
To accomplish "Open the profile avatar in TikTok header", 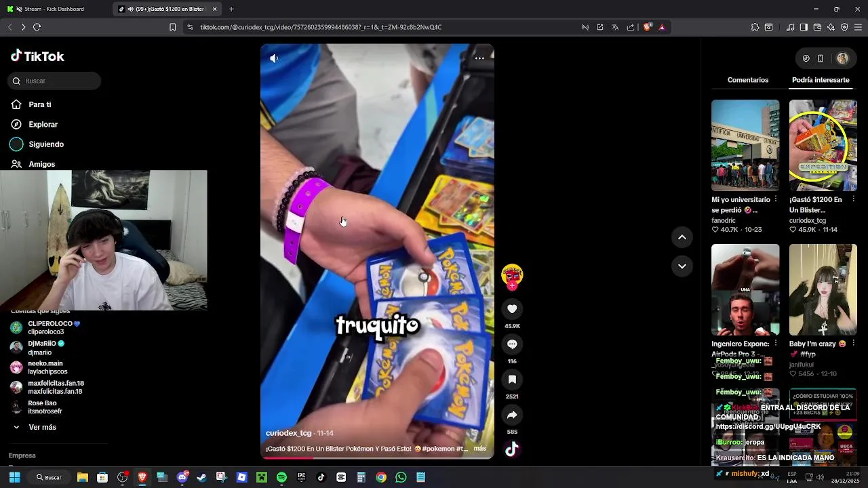I will [842, 58].
